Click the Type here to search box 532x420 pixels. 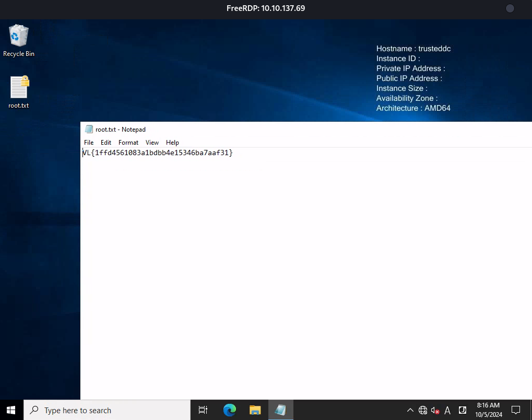tap(107, 410)
